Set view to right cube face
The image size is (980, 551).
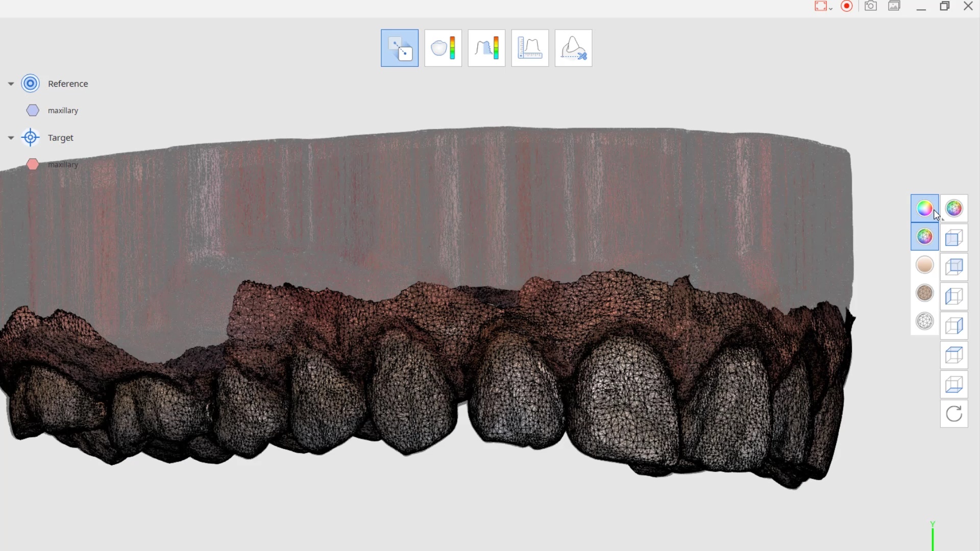coord(954,325)
